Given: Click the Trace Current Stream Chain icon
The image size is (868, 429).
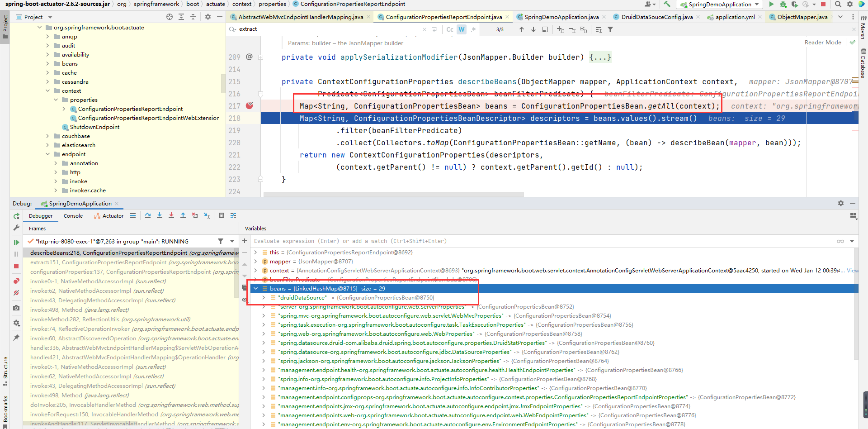Looking at the screenshot, I should coord(233,215).
